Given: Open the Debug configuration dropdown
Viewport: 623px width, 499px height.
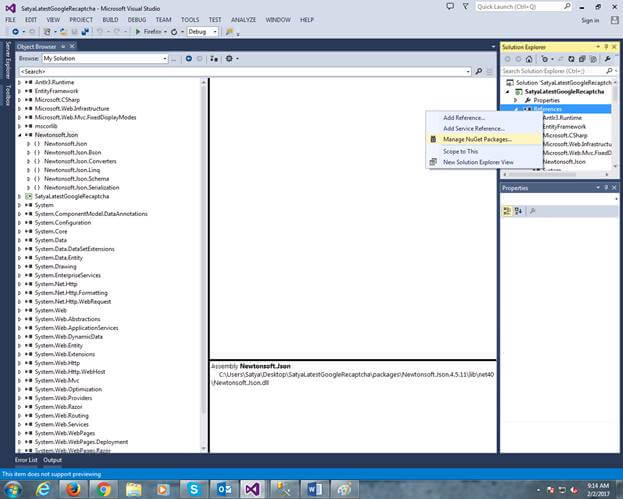Looking at the screenshot, I should click(215, 32).
